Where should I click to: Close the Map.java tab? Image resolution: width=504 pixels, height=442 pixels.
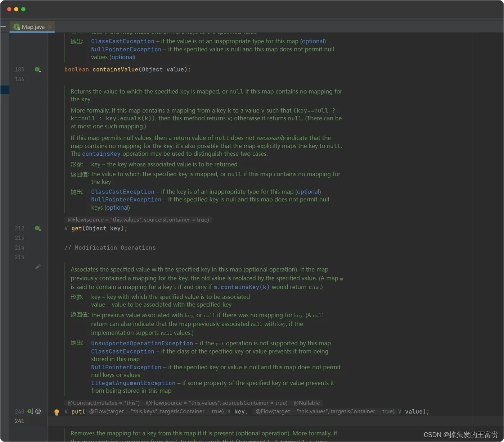50,27
